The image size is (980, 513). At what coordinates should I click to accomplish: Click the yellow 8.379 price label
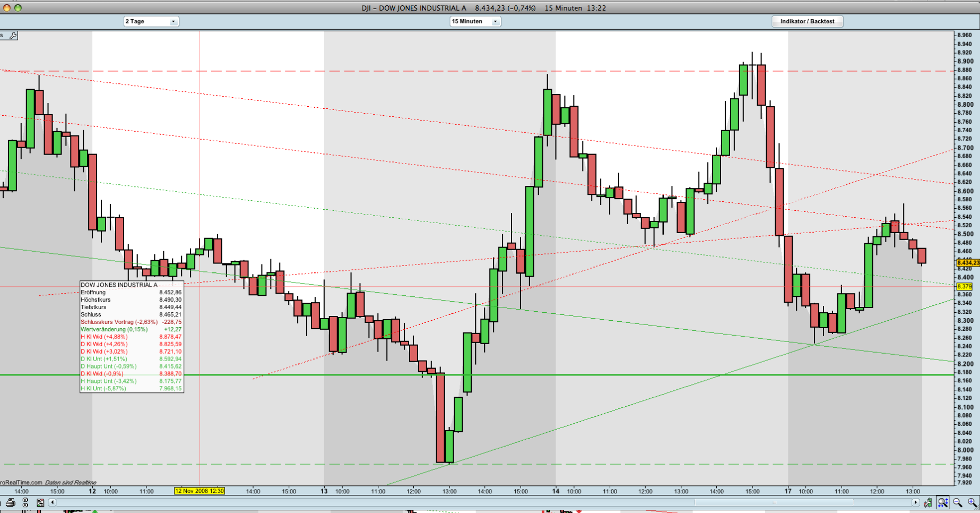964,287
